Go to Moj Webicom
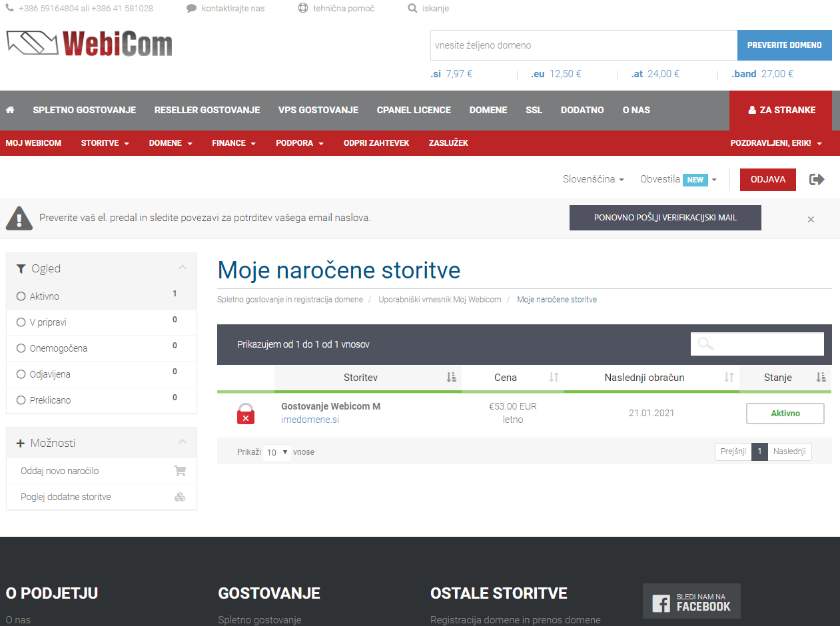 [33, 143]
